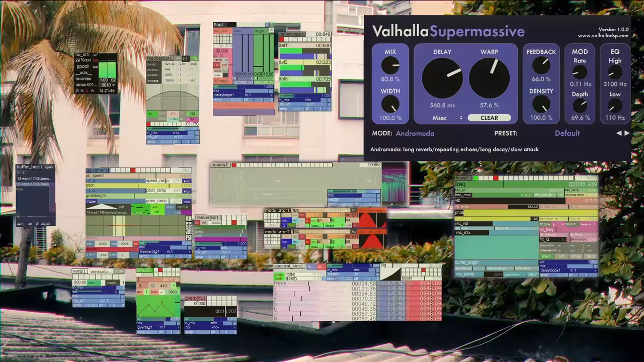Screen dimensions: 644x362
Task: Click the red preset slot in beauty1
Action: click(x=234, y=165)
